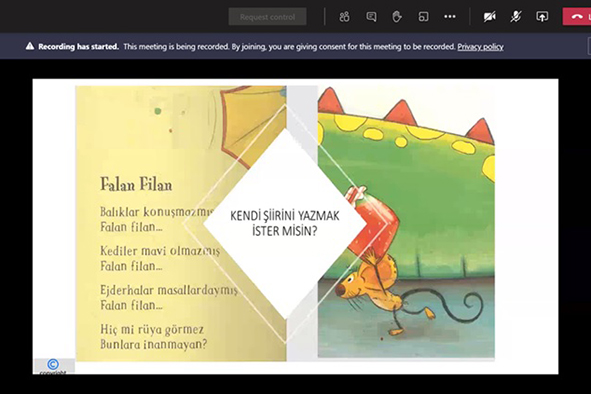Click the warning triangle in the recording banner

coord(30,46)
